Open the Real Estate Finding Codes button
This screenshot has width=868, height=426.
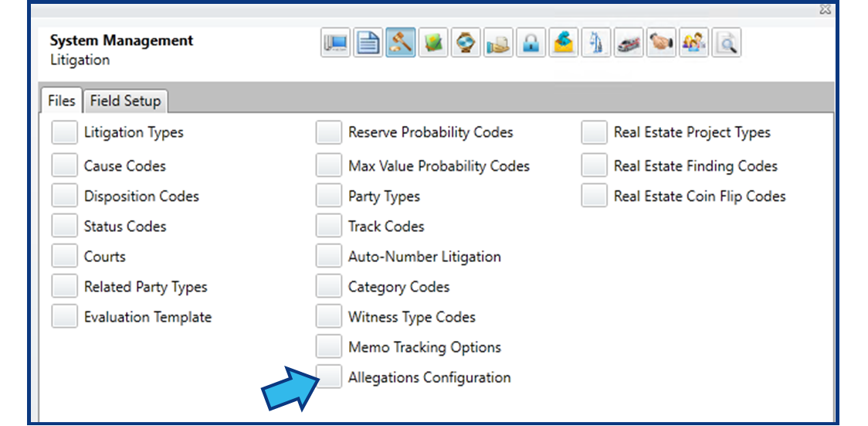(x=594, y=165)
